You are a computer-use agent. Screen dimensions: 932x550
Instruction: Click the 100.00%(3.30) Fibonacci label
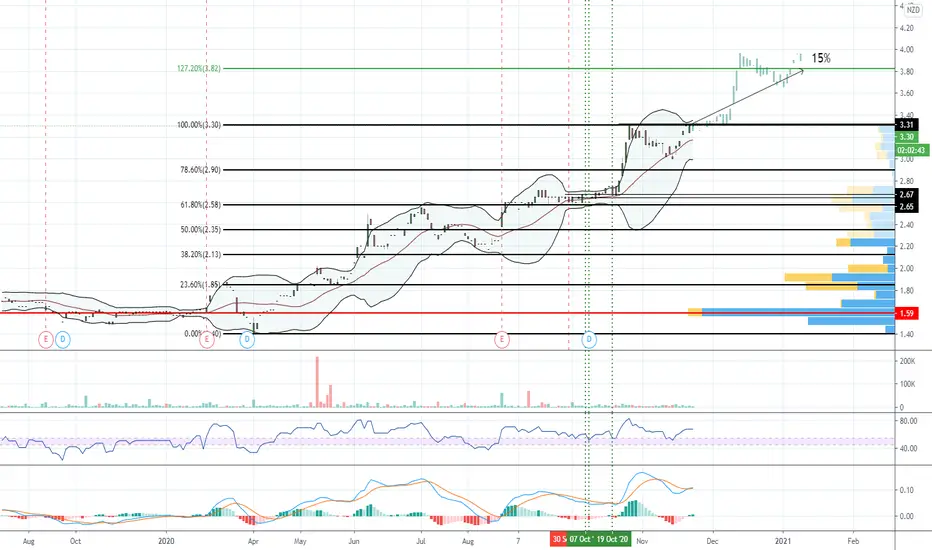tap(199, 125)
